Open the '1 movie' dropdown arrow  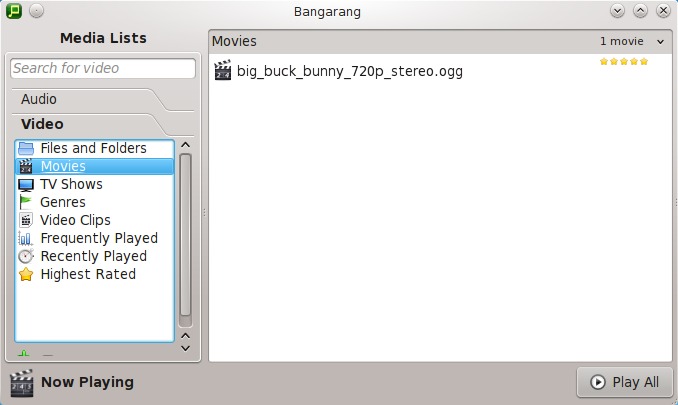pos(660,42)
